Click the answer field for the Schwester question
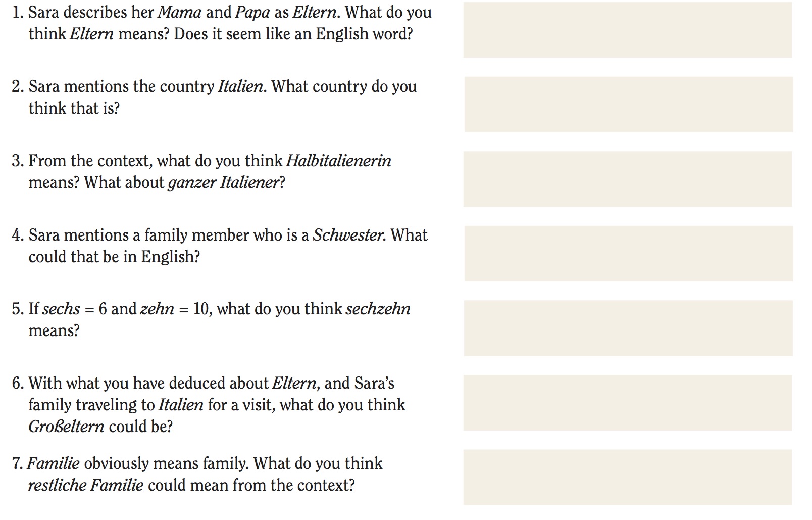812x520 pixels. point(629,254)
